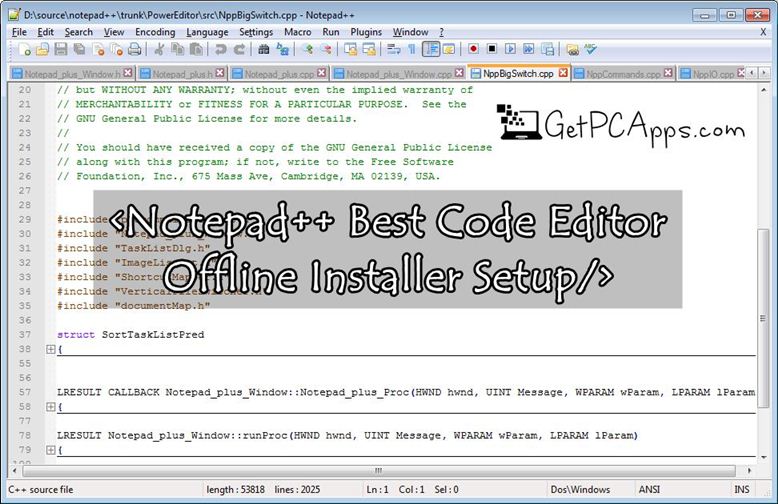The width and height of the screenshot is (778, 504).
Task: Toggle word wrap in the toolbar
Action: (393, 49)
